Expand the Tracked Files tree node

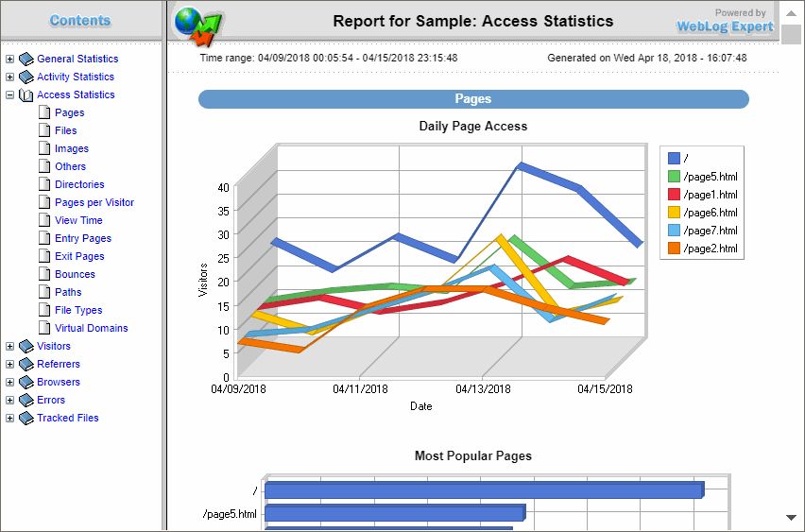click(9, 419)
